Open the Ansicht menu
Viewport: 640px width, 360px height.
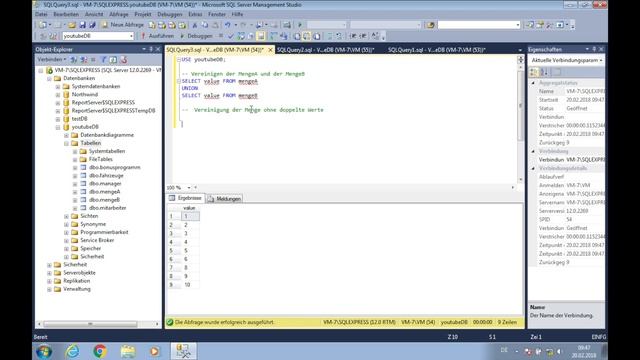94,14
